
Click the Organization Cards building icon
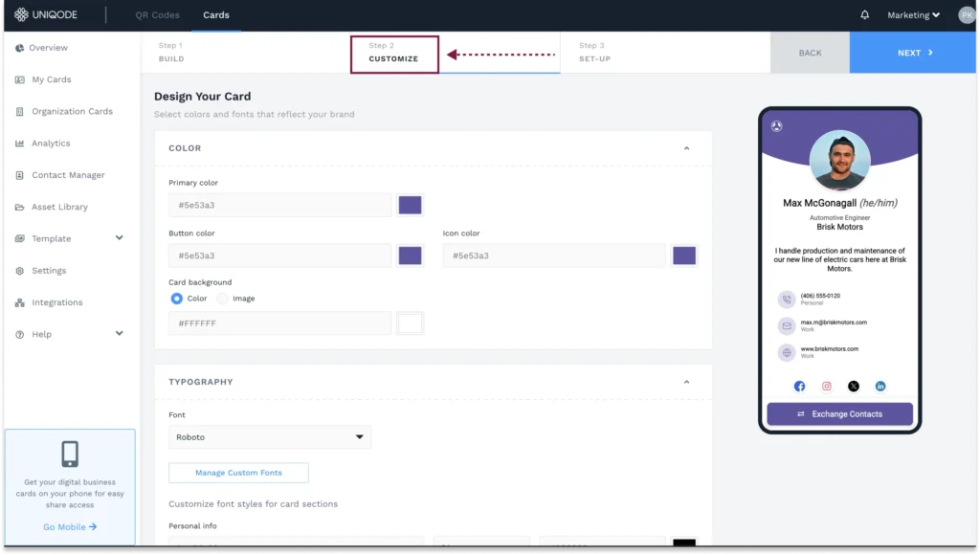19,112
